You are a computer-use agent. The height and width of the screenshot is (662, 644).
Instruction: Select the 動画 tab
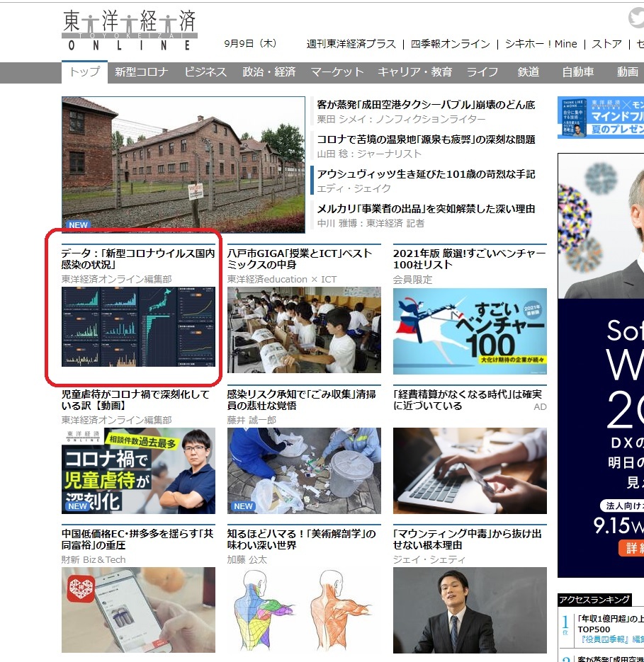click(627, 72)
